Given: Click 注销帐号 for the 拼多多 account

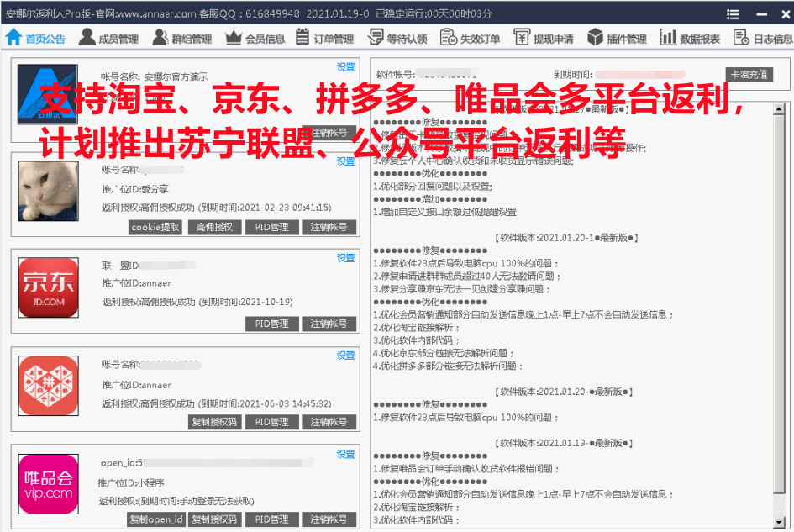Looking at the screenshot, I should pyautogui.click(x=329, y=422).
